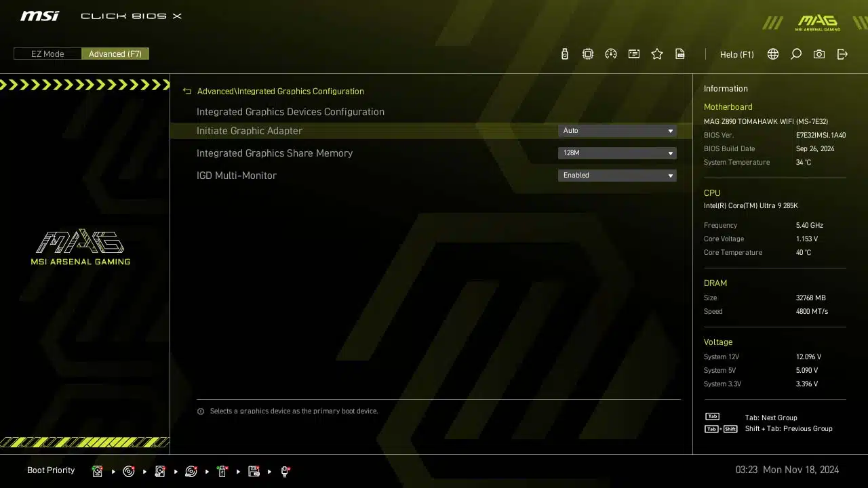Select the Advanced (F7) tab

click(115, 54)
